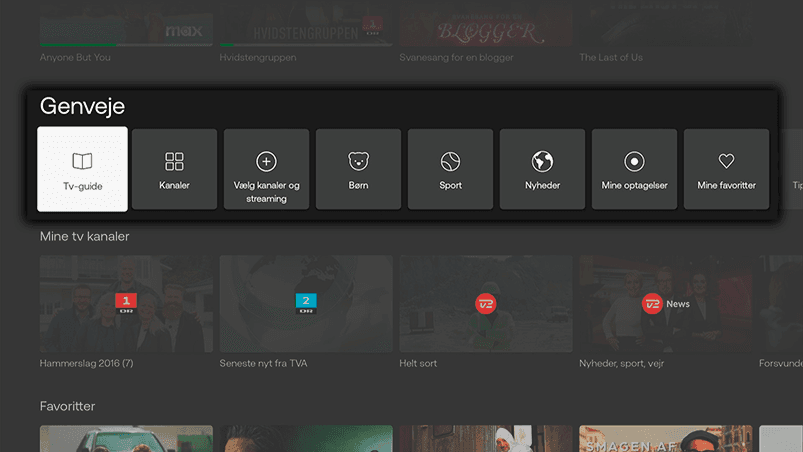Select the Børn bear icon
Image resolution: width=803 pixels, height=452 pixels.
[x=358, y=161]
